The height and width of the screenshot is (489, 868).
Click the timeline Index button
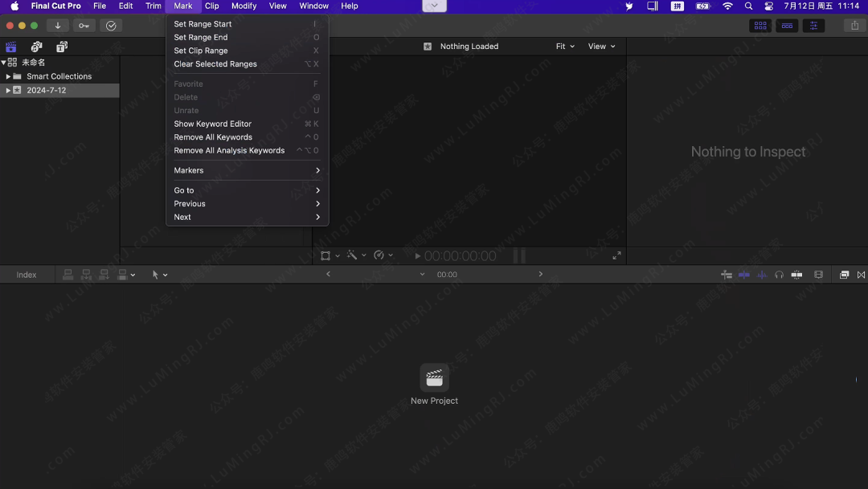tap(27, 275)
